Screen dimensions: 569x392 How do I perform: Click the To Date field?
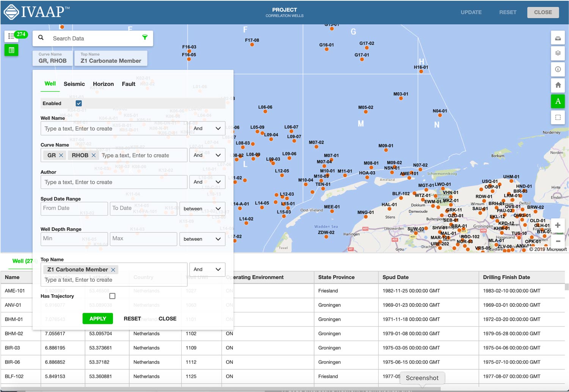pos(143,209)
